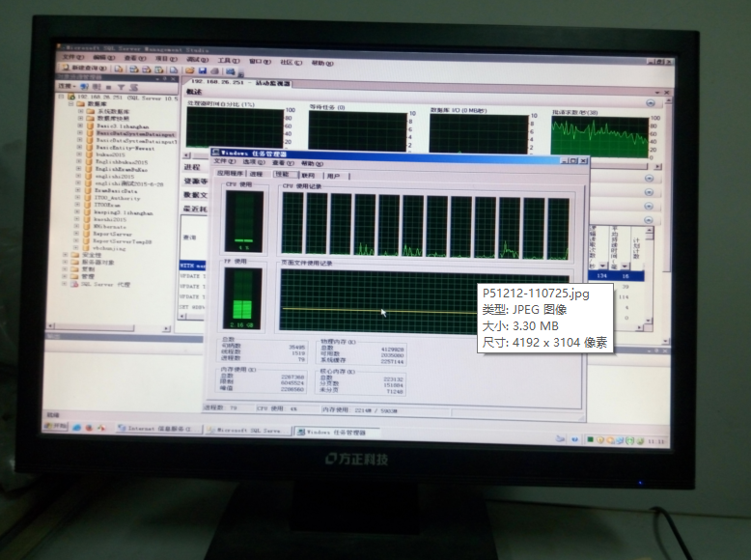The height and width of the screenshot is (560, 751).
Task: Click the activity monitor icon in SSMS toolbar
Action: pos(231,71)
